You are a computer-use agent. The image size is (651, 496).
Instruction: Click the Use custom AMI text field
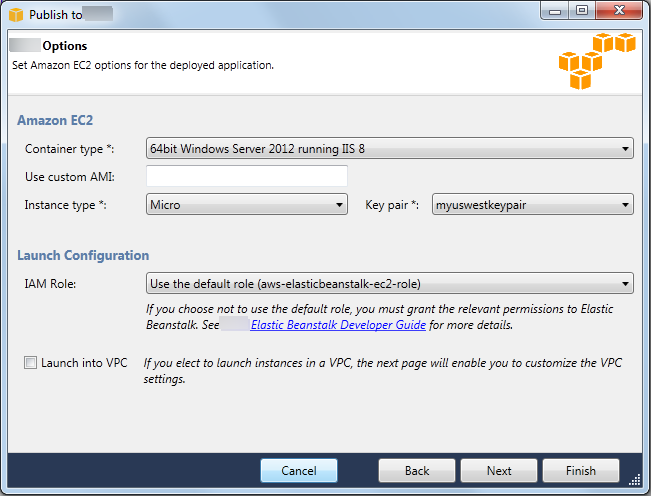[247, 177]
